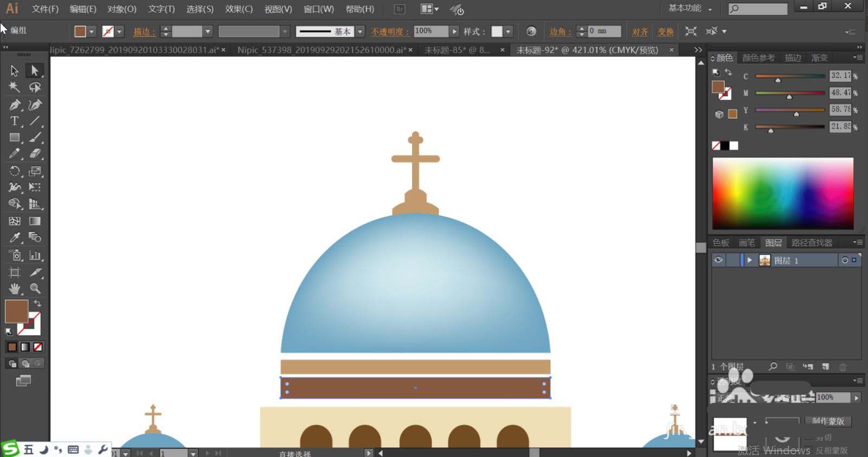Select the Pen tool
868x457 pixels.
point(15,105)
